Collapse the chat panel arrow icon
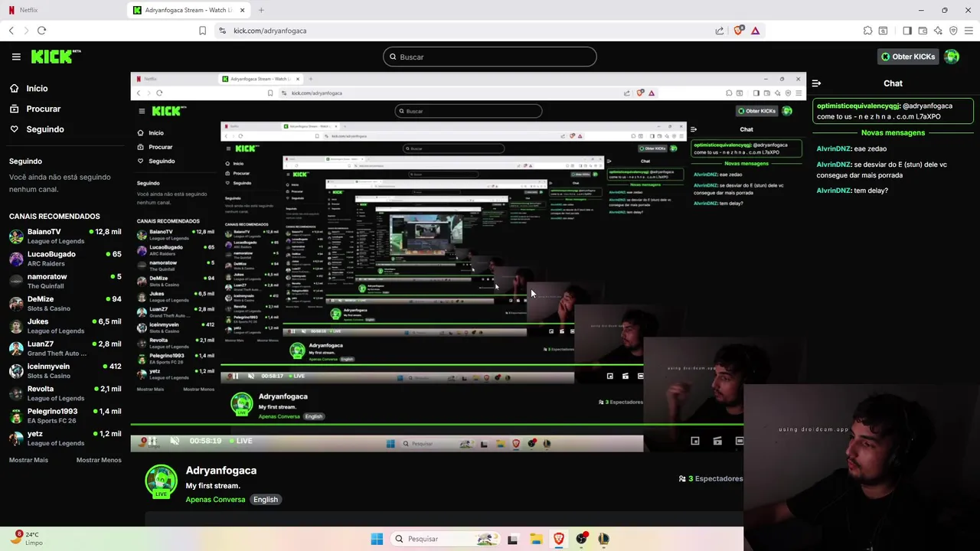 coord(816,83)
